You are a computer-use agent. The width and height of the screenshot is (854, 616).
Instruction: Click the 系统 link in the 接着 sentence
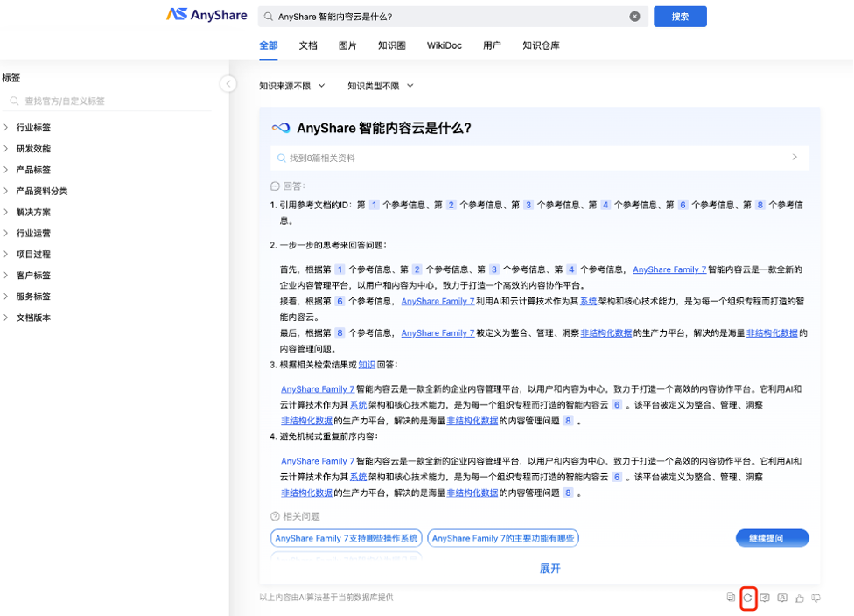pos(588,301)
